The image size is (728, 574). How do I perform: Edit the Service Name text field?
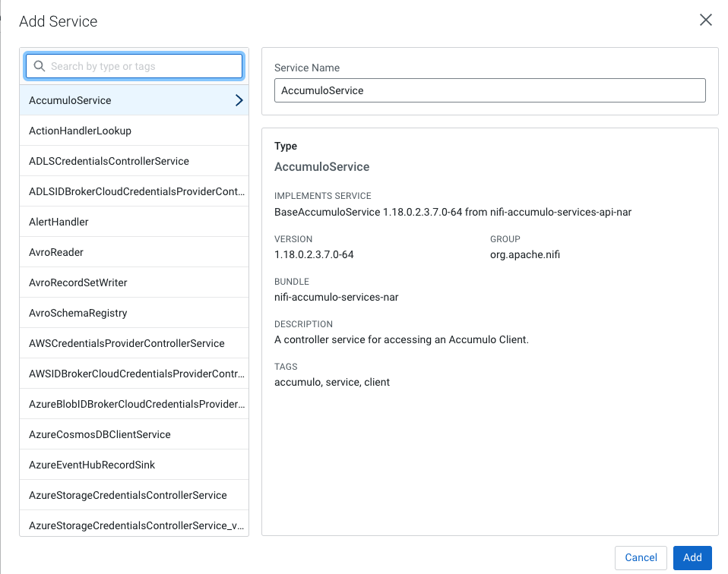489,90
